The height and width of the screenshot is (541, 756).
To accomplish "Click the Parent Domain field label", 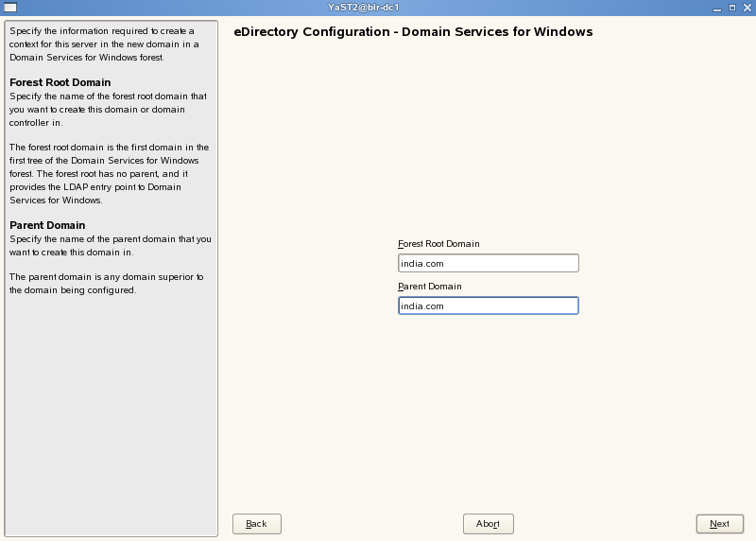I will click(430, 287).
